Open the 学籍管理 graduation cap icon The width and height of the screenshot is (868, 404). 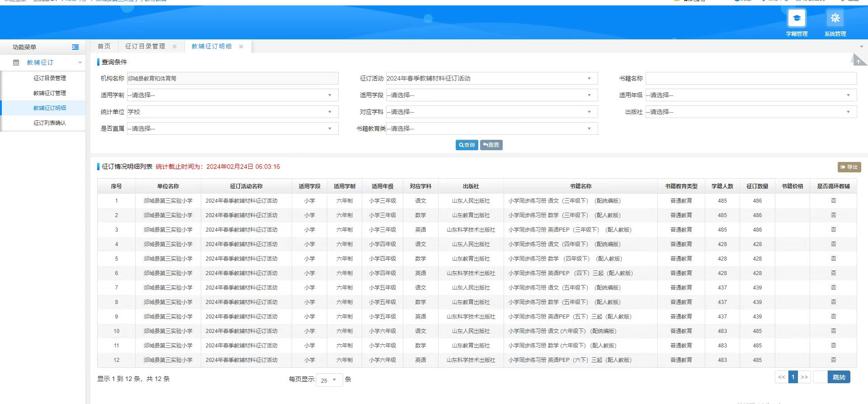tap(797, 19)
